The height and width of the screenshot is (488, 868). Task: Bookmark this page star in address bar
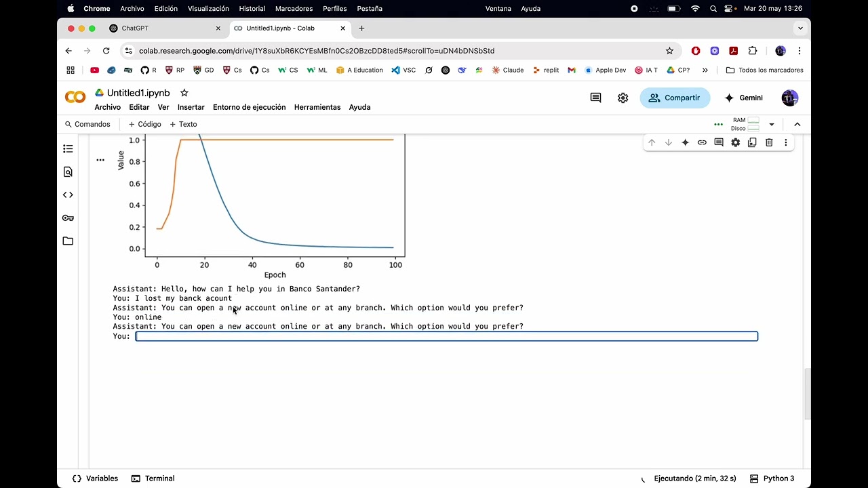click(x=669, y=51)
